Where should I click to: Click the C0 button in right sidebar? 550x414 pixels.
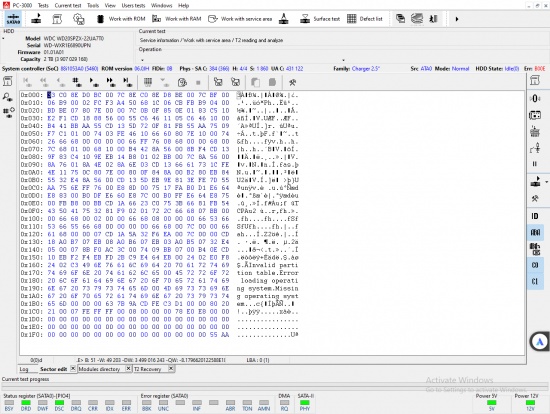tap(535, 265)
